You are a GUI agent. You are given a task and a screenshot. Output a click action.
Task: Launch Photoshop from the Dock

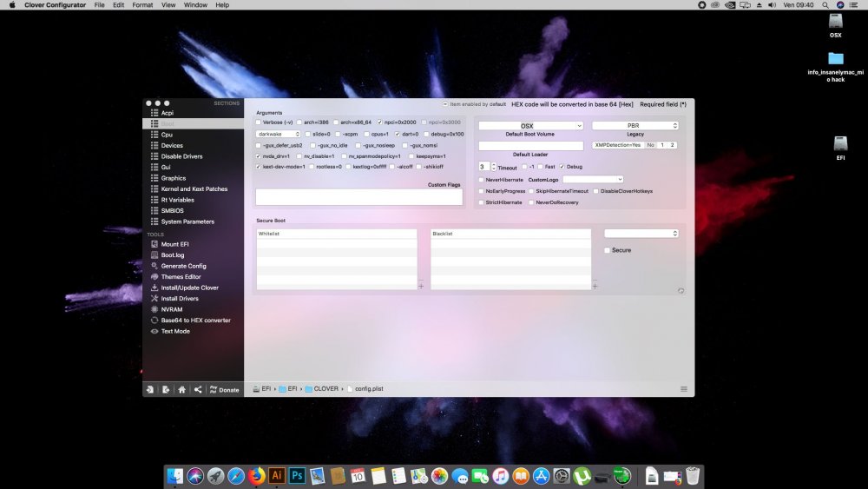(x=297, y=476)
